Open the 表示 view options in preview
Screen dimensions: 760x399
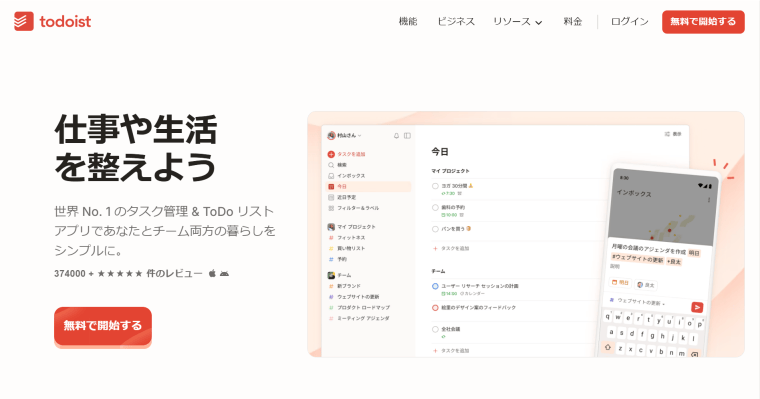pos(673,134)
